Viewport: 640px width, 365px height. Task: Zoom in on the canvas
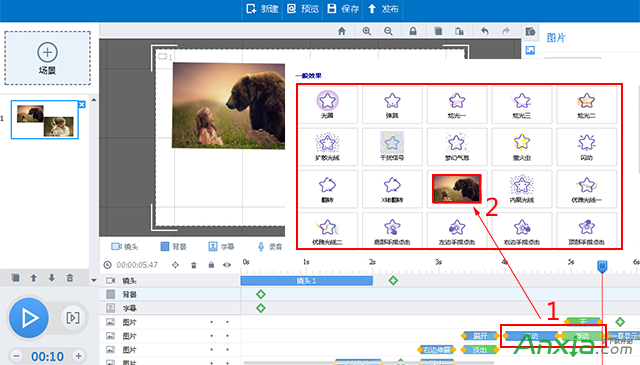367,31
